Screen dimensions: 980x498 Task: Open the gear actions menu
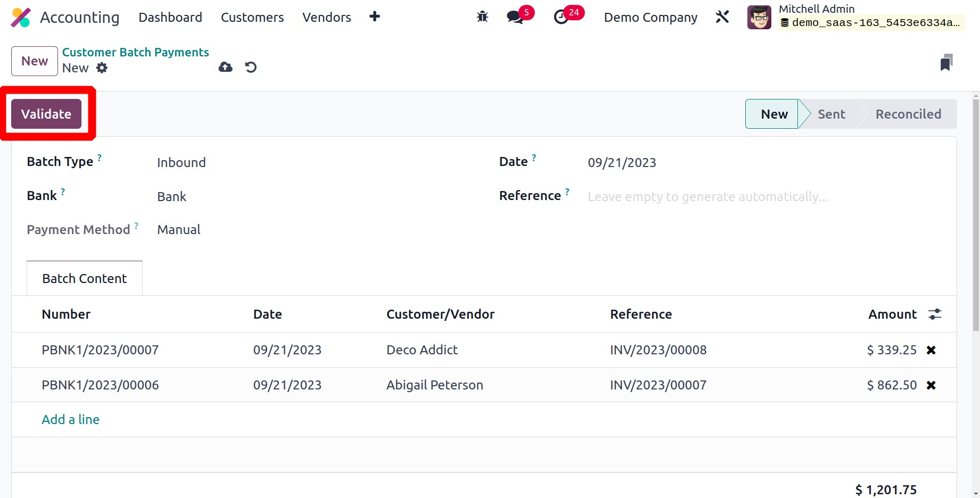click(x=102, y=68)
